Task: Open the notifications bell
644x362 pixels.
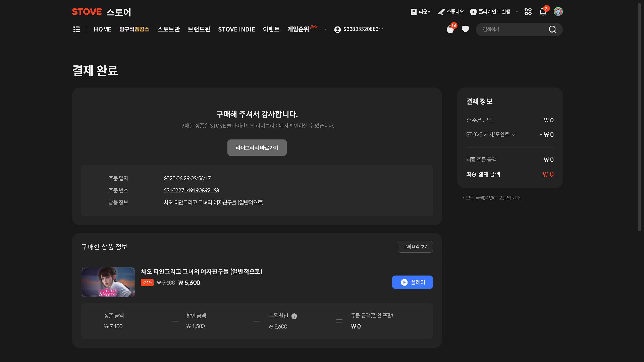Action: pos(543,12)
